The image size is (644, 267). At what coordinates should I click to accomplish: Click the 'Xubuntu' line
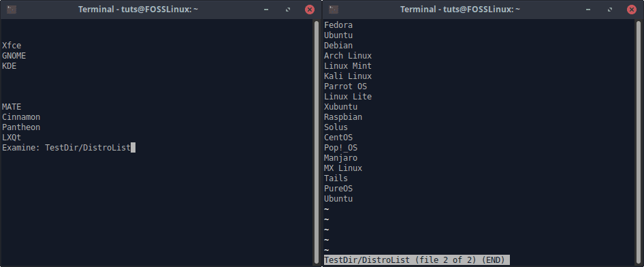click(341, 107)
